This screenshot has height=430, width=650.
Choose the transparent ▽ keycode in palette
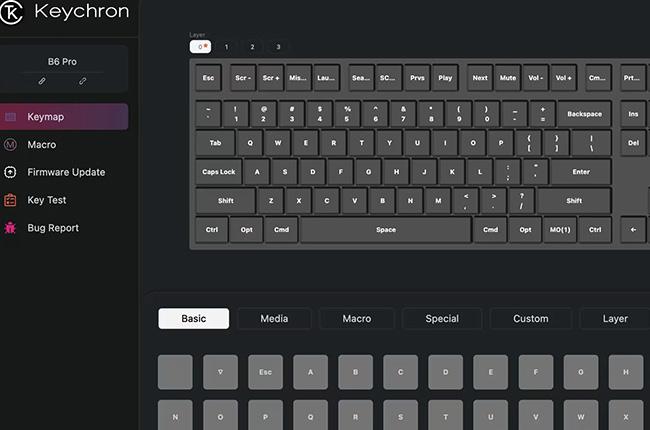[x=220, y=372]
